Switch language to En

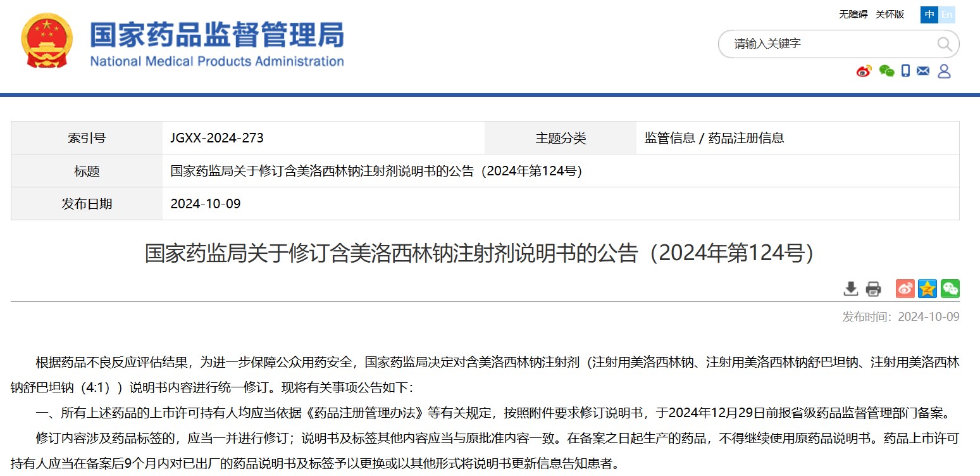[946, 15]
